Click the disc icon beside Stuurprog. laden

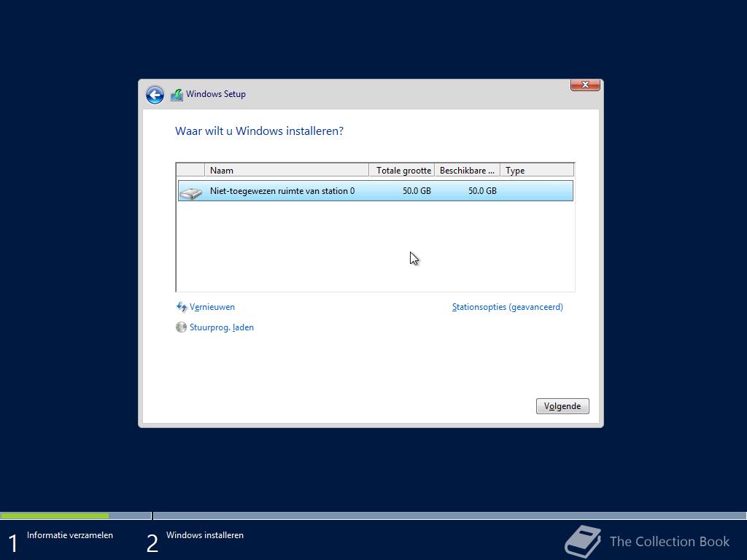pos(181,327)
